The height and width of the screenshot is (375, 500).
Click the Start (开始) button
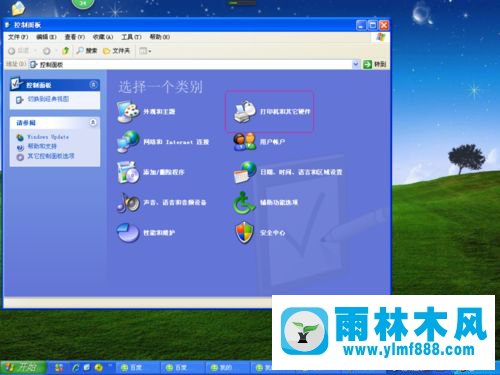[x=23, y=367]
